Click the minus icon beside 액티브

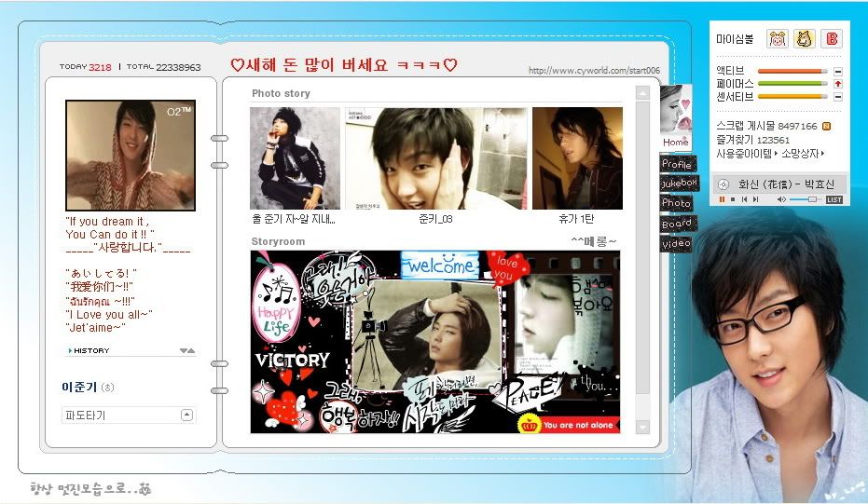(838, 71)
